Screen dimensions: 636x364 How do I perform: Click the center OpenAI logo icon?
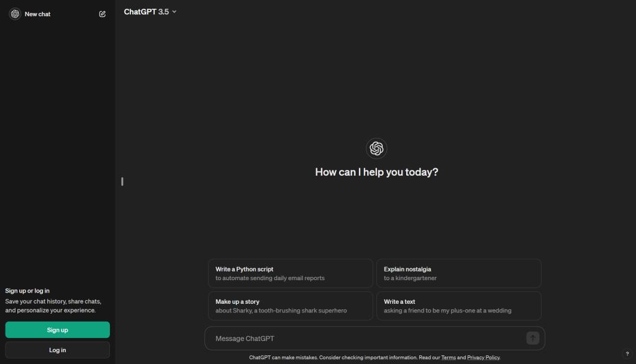(376, 148)
